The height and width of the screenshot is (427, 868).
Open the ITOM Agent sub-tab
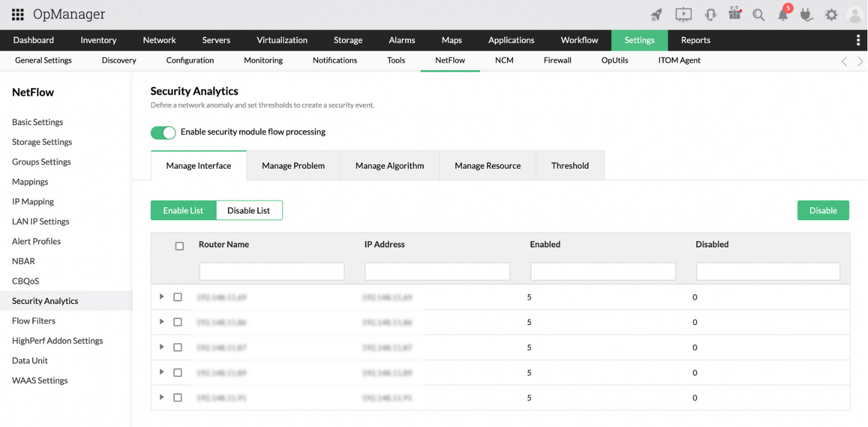[x=679, y=60]
